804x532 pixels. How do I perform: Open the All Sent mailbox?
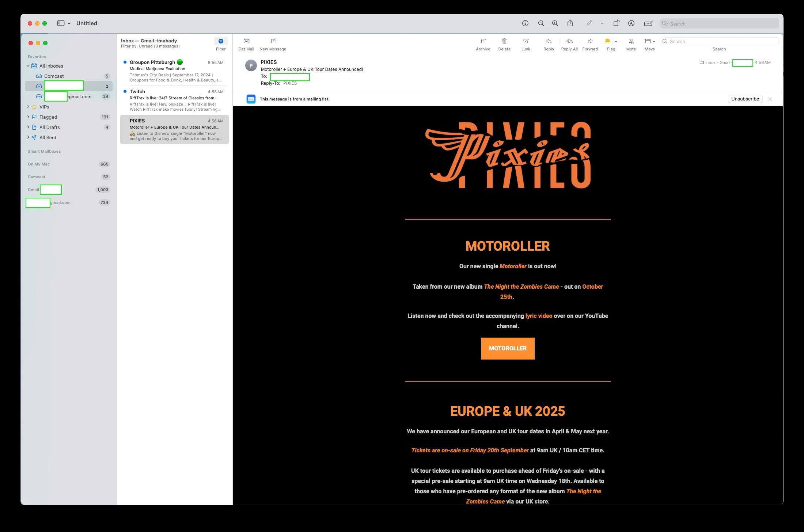69,137
